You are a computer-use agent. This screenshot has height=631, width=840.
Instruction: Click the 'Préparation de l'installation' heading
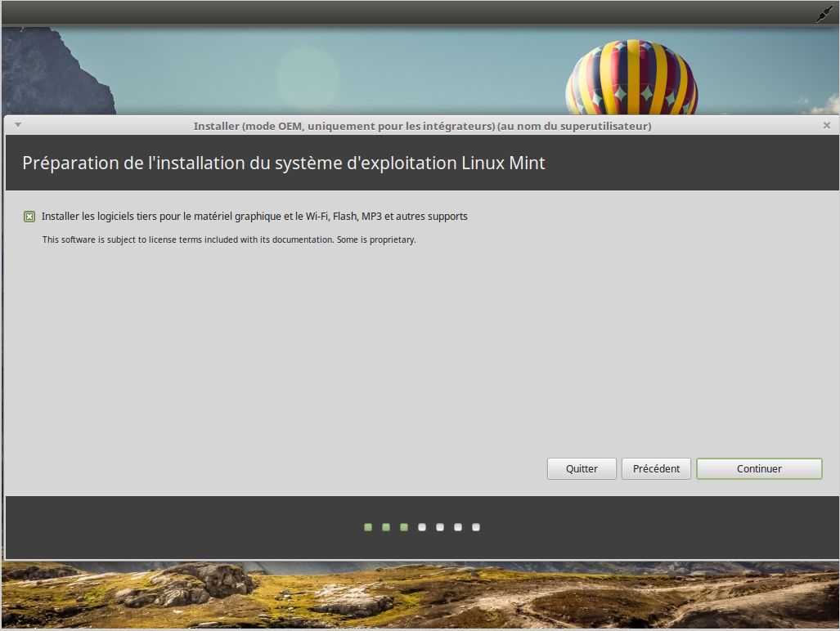[x=283, y=163]
